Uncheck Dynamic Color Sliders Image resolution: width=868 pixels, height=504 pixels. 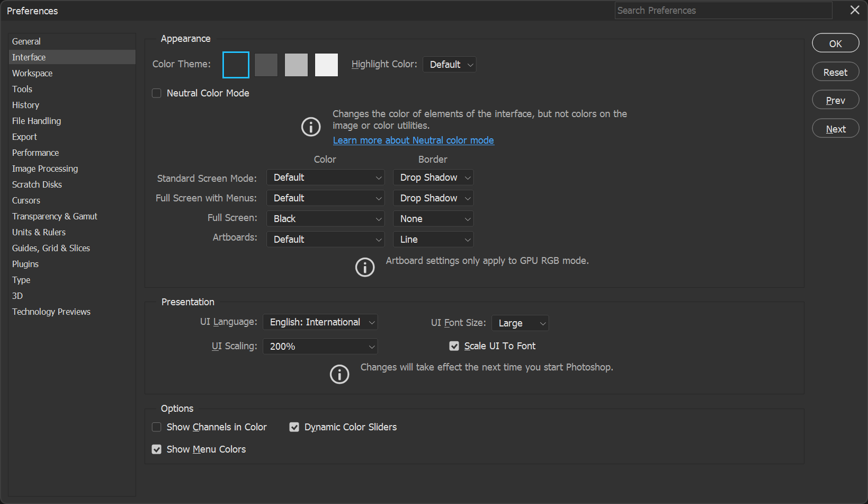(294, 427)
